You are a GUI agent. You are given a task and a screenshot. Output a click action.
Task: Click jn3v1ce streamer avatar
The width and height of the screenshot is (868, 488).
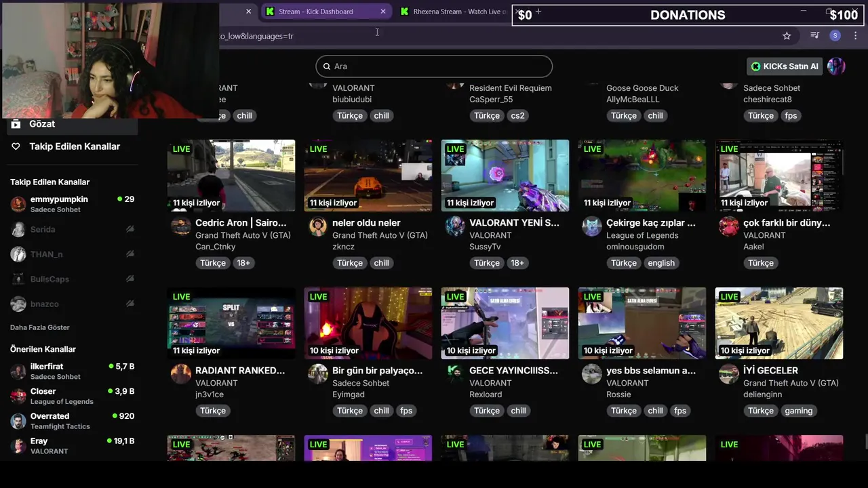(x=180, y=374)
